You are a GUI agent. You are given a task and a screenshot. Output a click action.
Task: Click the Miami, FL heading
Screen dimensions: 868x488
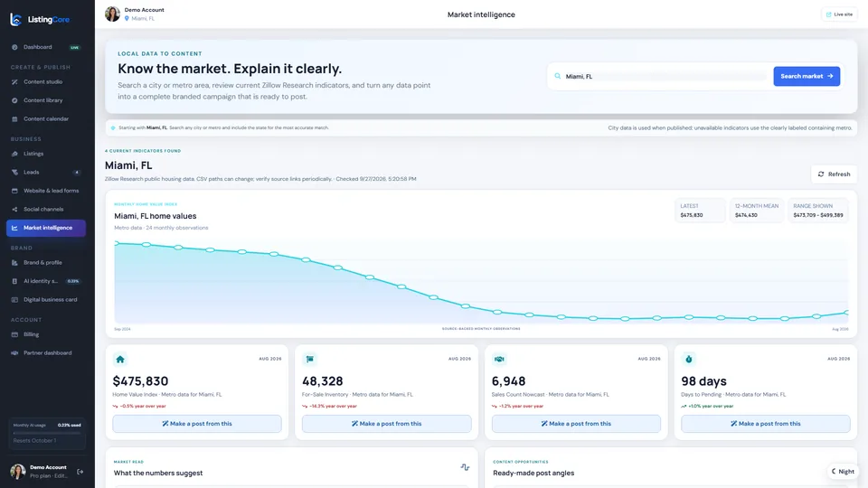tap(128, 165)
